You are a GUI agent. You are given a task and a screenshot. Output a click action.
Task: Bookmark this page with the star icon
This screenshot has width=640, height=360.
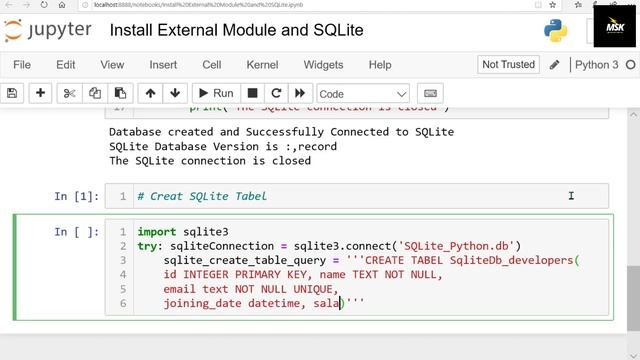[553, 5]
